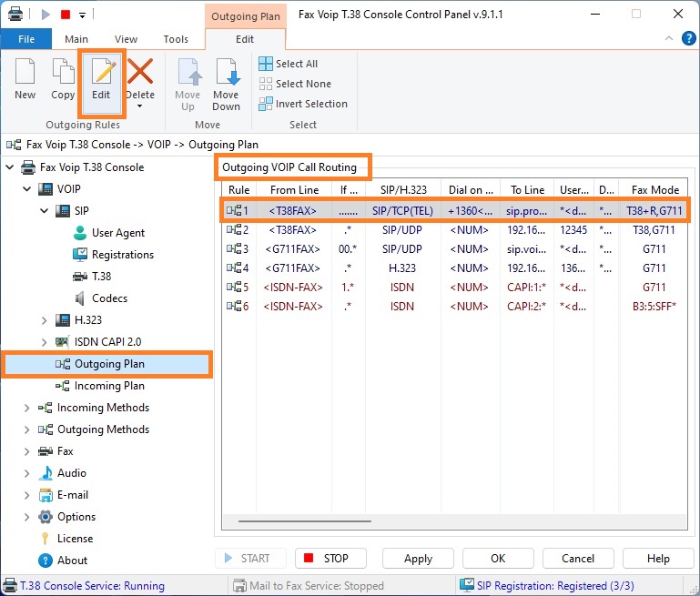Click the OK button
The height and width of the screenshot is (596, 700).
click(x=498, y=559)
